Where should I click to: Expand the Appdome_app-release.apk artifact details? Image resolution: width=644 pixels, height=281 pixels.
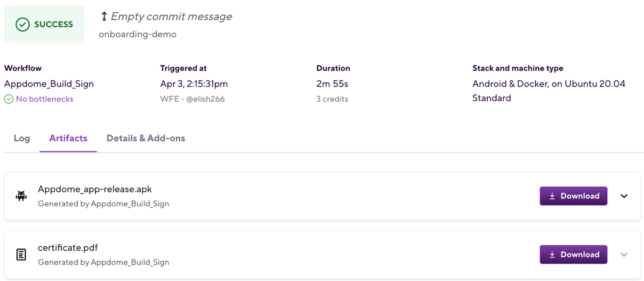(x=624, y=196)
